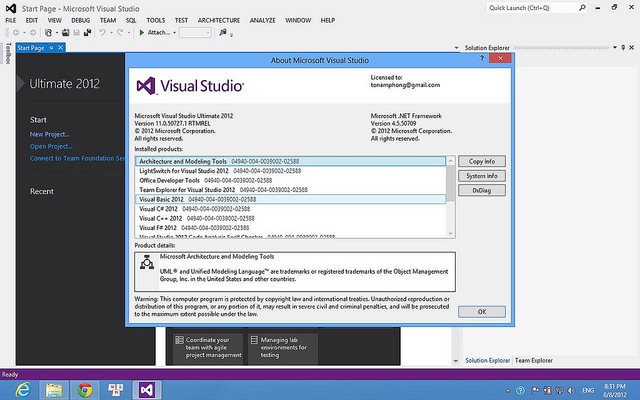Expand the toolbar overflow options arrow
The image size is (640, 400).
coord(231,35)
